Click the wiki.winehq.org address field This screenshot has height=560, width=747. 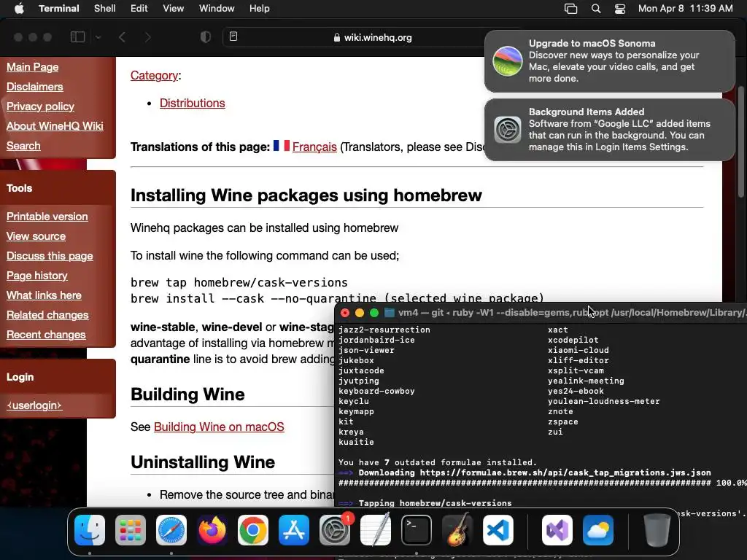(x=373, y=37)
